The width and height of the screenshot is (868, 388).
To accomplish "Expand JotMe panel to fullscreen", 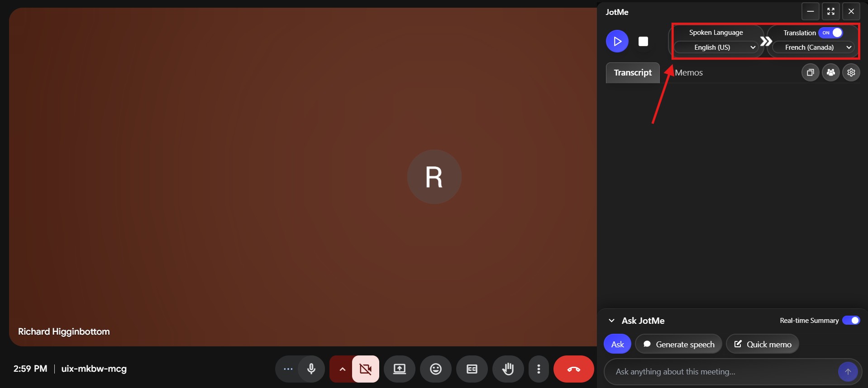I will click(x=830, y=11).
